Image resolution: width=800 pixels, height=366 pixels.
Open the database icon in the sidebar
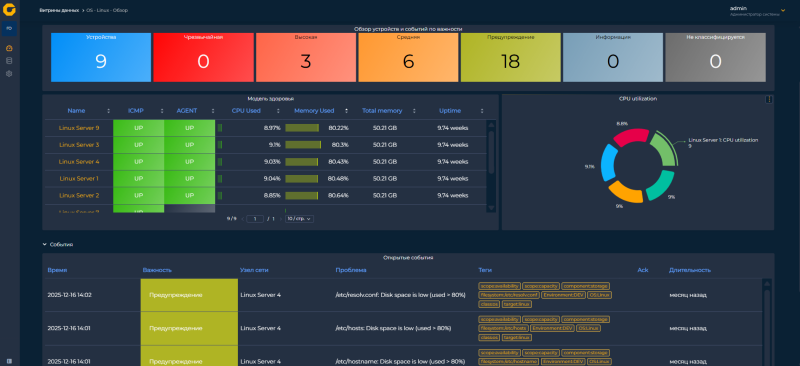point(9,61)
